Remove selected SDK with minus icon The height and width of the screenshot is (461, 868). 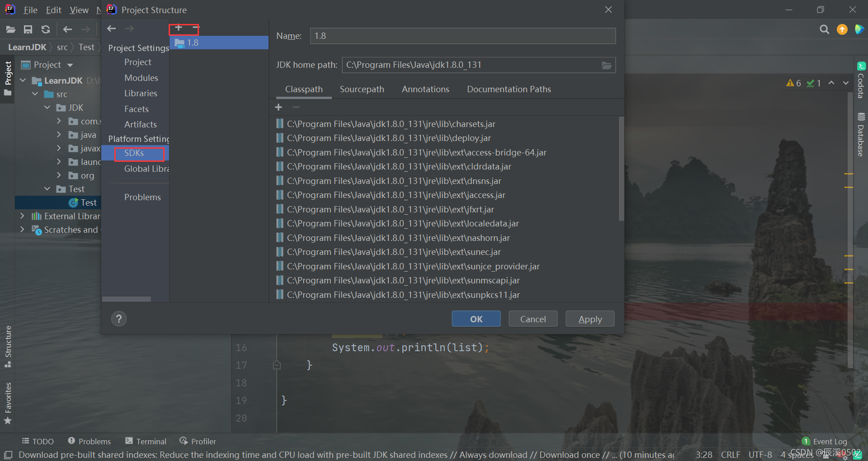point(195,28)
